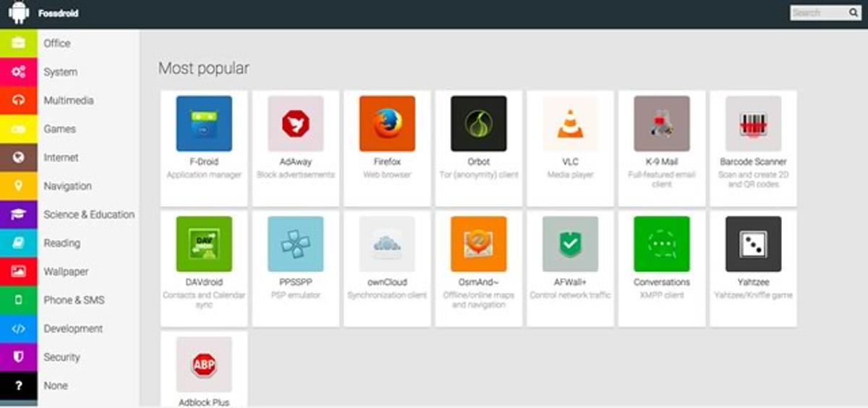
Task: Open the Yahtzee dice icon
Action: click(x=753, y=244)
